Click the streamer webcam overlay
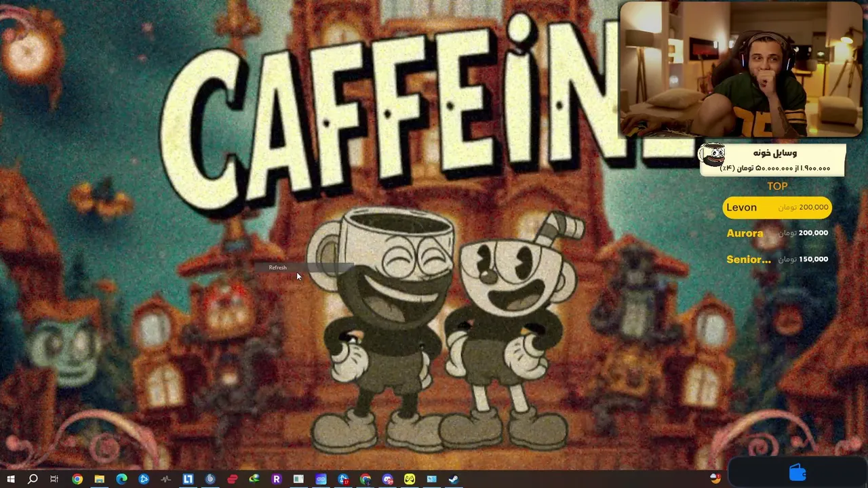868x488 pixels. (741, 69)
